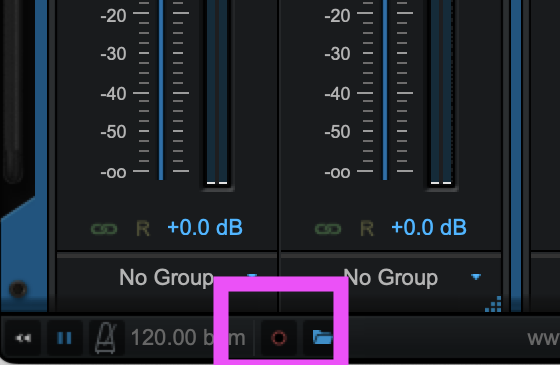
Task: Click the left channel +0.0 dB value
Action: click(x=205, y=228)
